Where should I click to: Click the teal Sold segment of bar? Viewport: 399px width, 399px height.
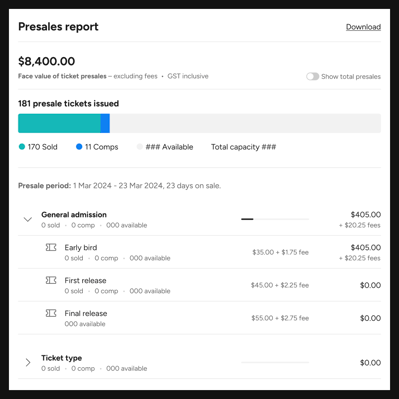[59, 123]
